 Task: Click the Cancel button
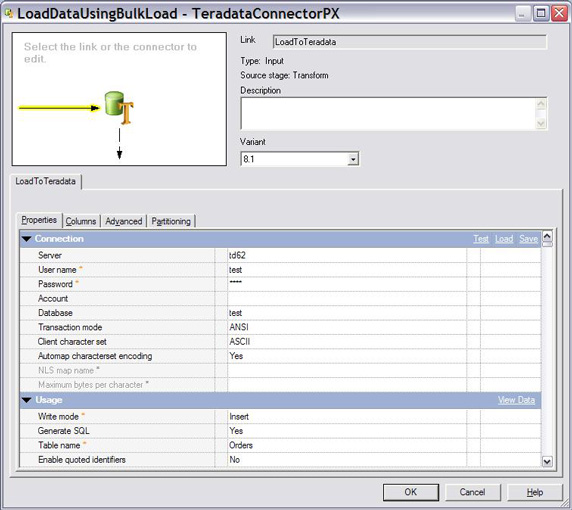coord(472,492)
